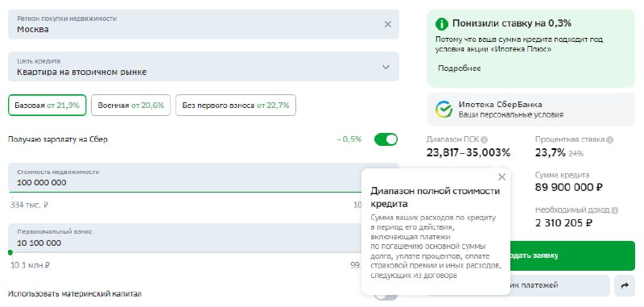The width and height of the screenshot is (644, 307).
Task: Click the green info icon in rate banner
Action: click(441, 24)
